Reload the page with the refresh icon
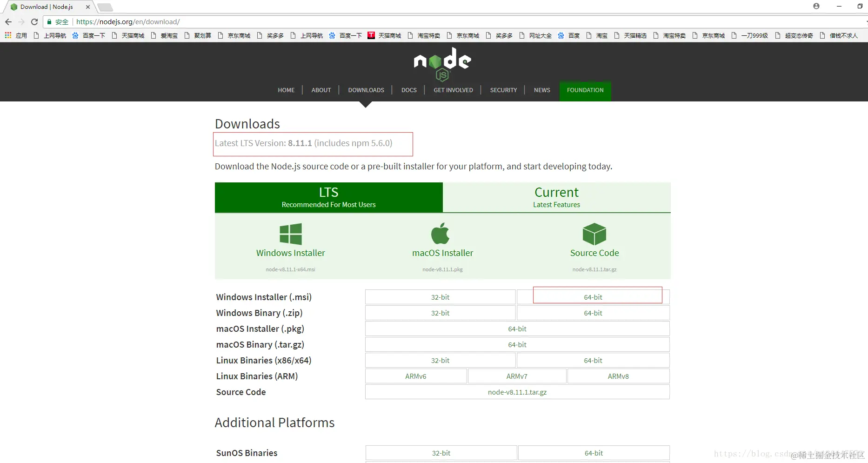The image size is (868, 463). [34, 22]
